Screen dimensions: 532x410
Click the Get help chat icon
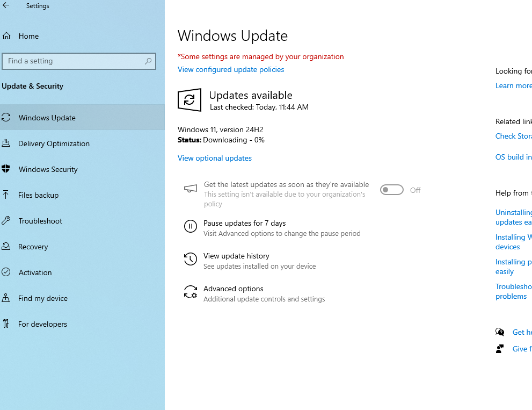[500, 332]
